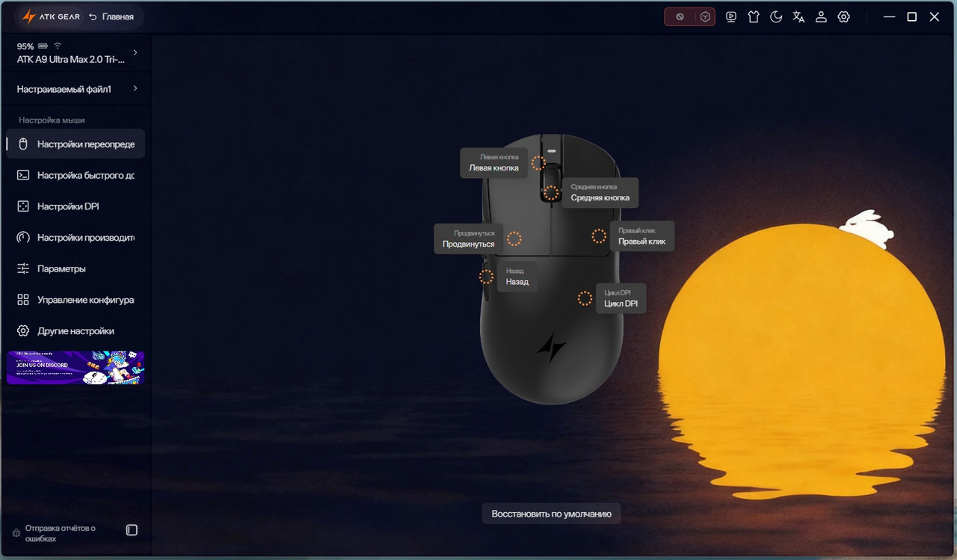The image size is (957, 560).
Task: Click the grid icon beside Управление конфигурацией
Action: click(23, 300)
